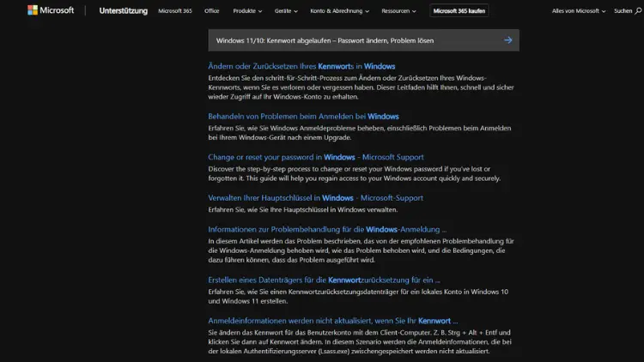This screenshot has width=644, height=362.
Task: Open the Office menu item
Action: point(211,11)
